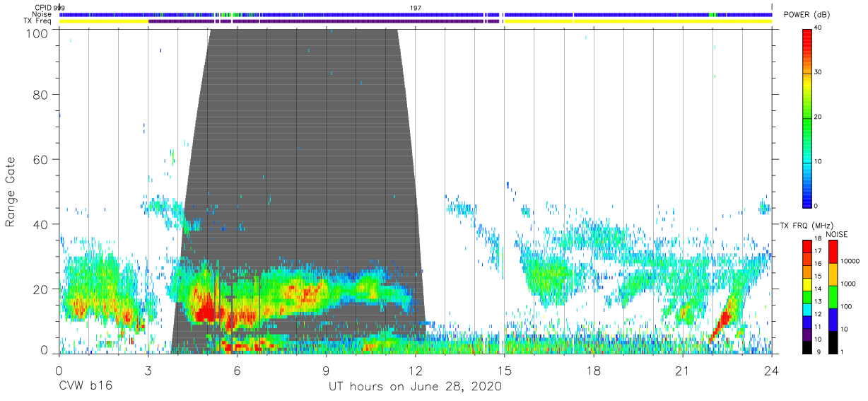Click the CPID value 197

(x=416, y=8)
